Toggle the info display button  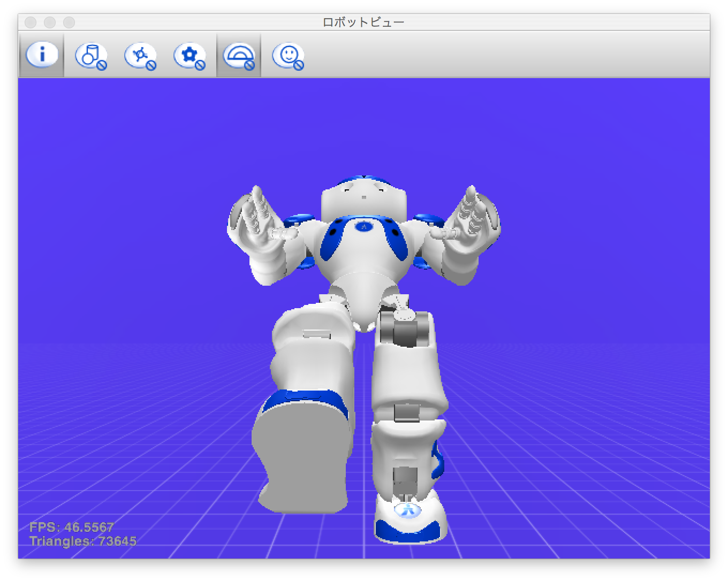click(42, 55)
